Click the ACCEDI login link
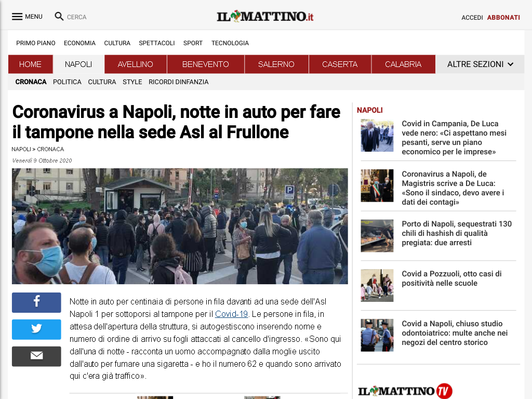 coord(472,17)
